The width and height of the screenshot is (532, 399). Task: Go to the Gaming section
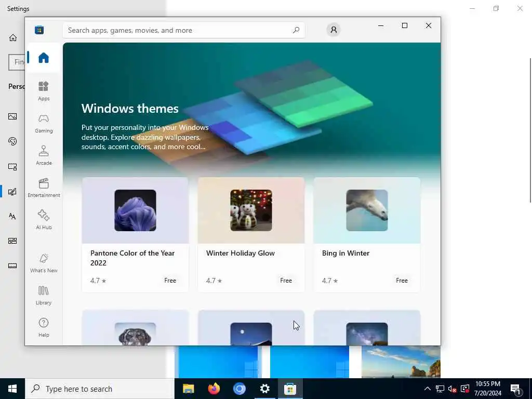(x=44, y=123)
